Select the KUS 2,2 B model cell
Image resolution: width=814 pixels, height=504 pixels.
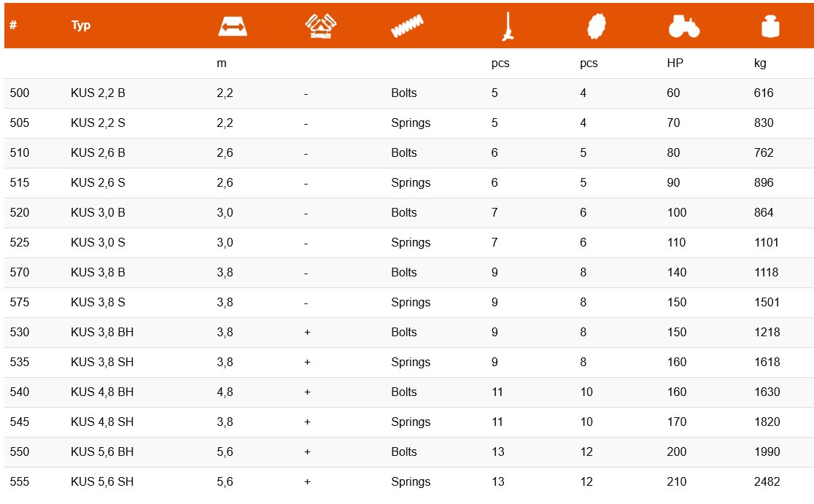98,93
